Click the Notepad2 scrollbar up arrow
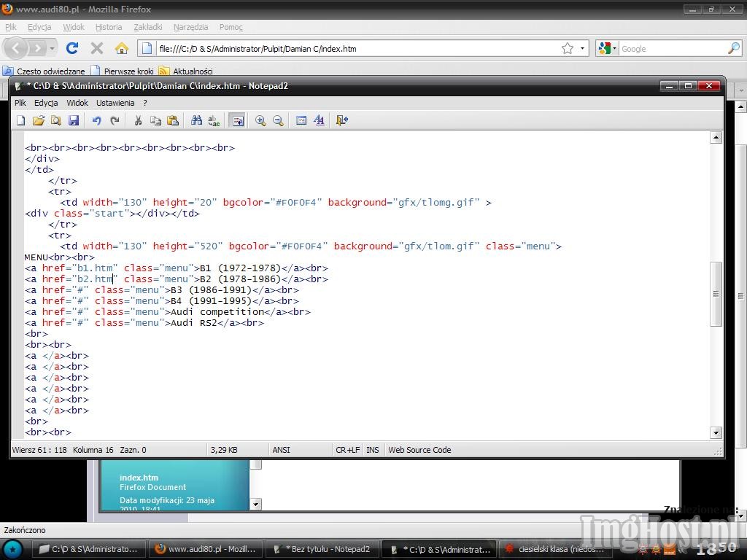Viewport: 747px width, 560px height. coord(716,138)
